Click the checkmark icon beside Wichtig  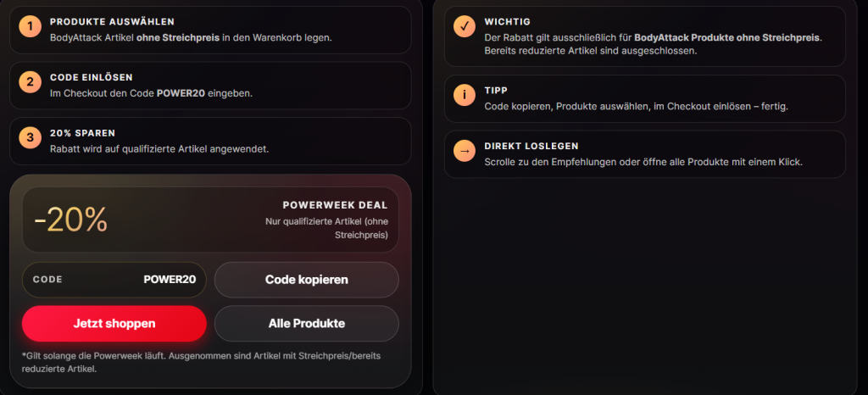coord(465,27)
